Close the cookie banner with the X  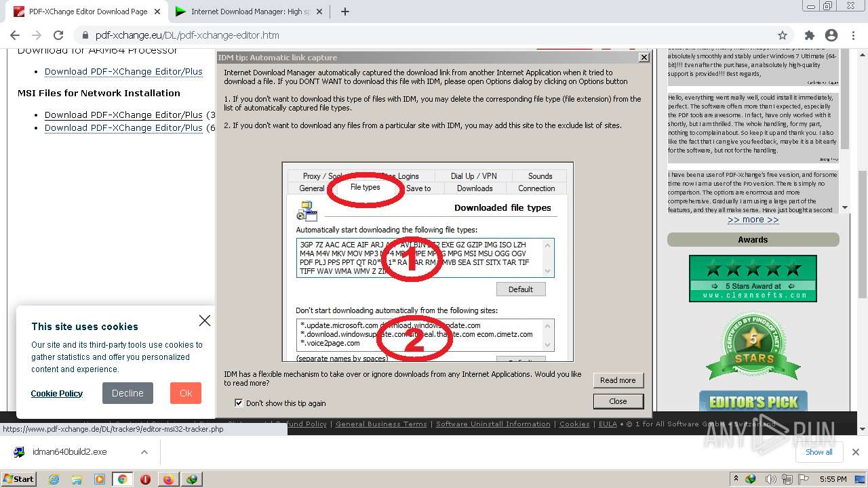204,321
